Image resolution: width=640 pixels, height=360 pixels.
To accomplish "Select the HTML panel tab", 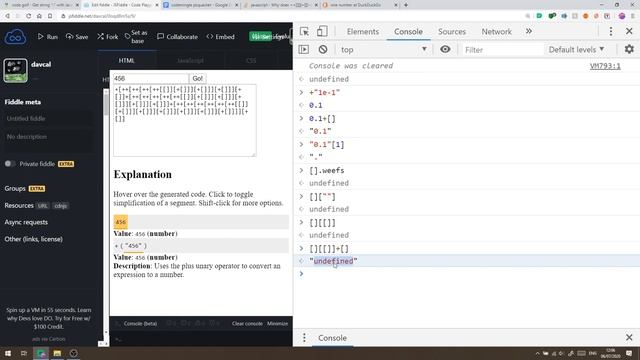I will coord(127,60).
